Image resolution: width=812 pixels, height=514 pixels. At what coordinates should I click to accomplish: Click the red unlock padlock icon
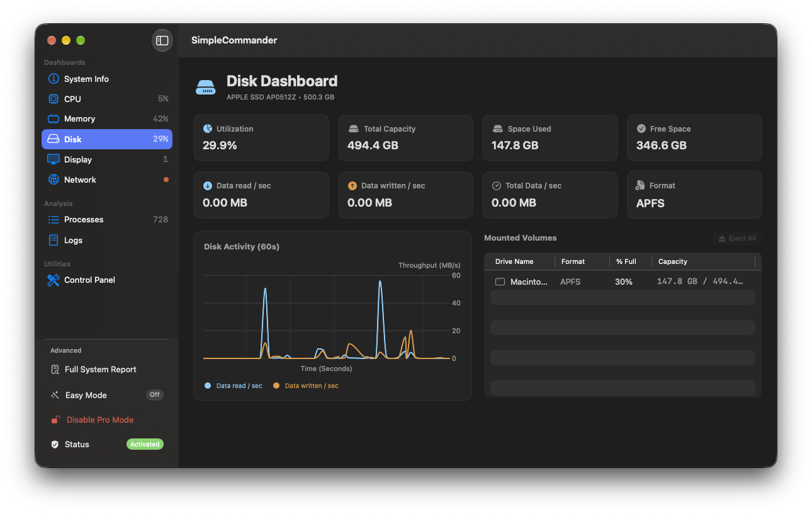[x=55, y=420]
